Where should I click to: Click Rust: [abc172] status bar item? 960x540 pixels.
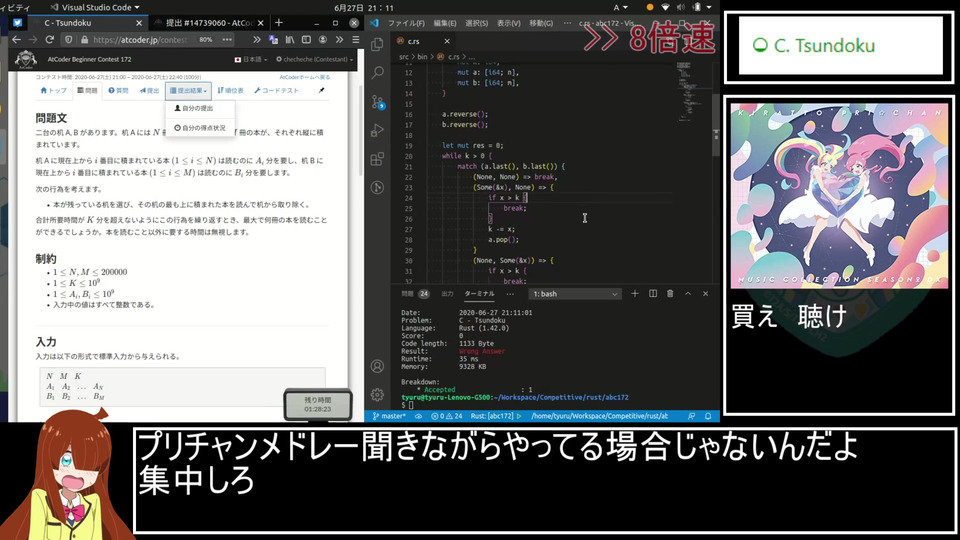pyautogui.click(x=496, y=416)
